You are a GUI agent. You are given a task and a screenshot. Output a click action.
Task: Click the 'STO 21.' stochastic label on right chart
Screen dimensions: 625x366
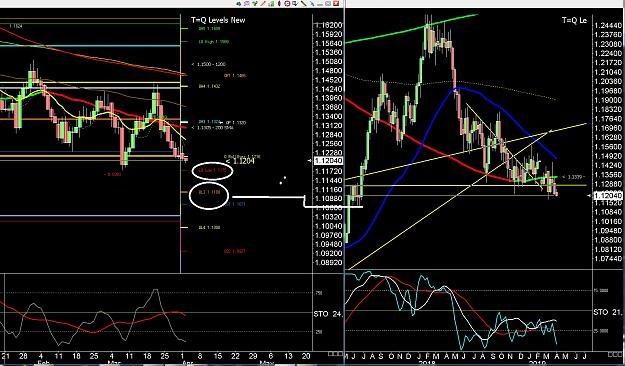click(x=608, y=312)
